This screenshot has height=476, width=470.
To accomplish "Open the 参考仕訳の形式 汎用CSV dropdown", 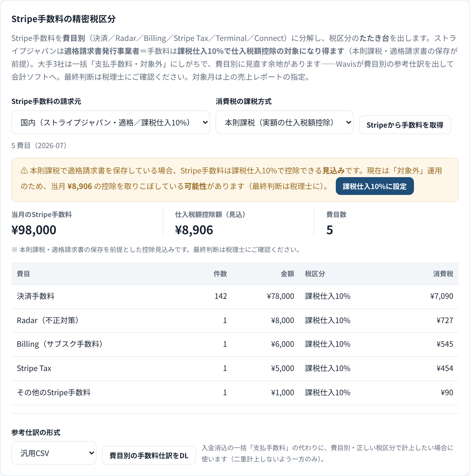I will (54, 453).
